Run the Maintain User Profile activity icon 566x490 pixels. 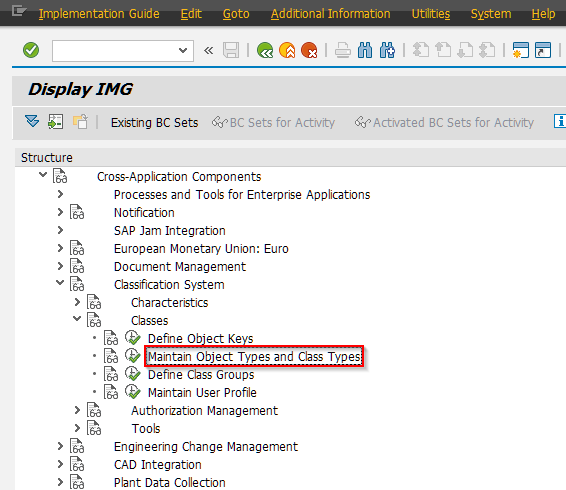[x=133, y=392]
